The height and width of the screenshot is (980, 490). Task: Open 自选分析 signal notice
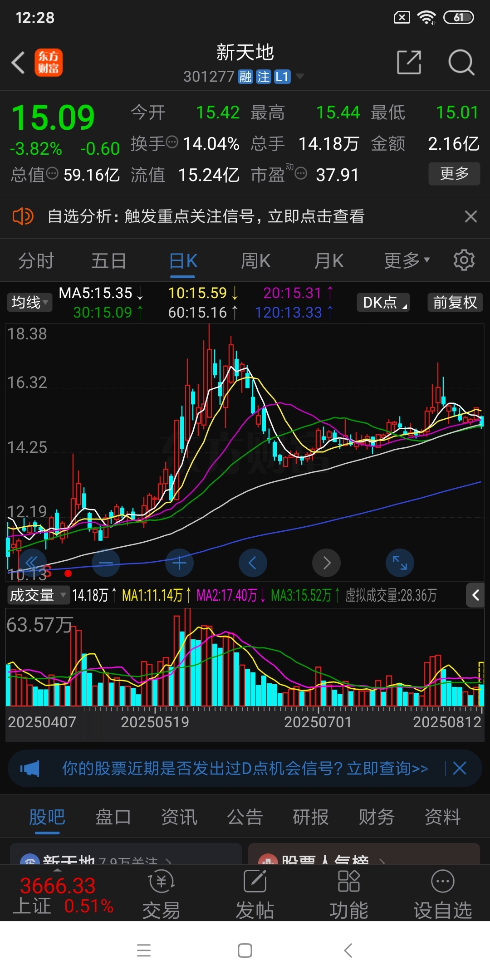click(x=206, y=216)
